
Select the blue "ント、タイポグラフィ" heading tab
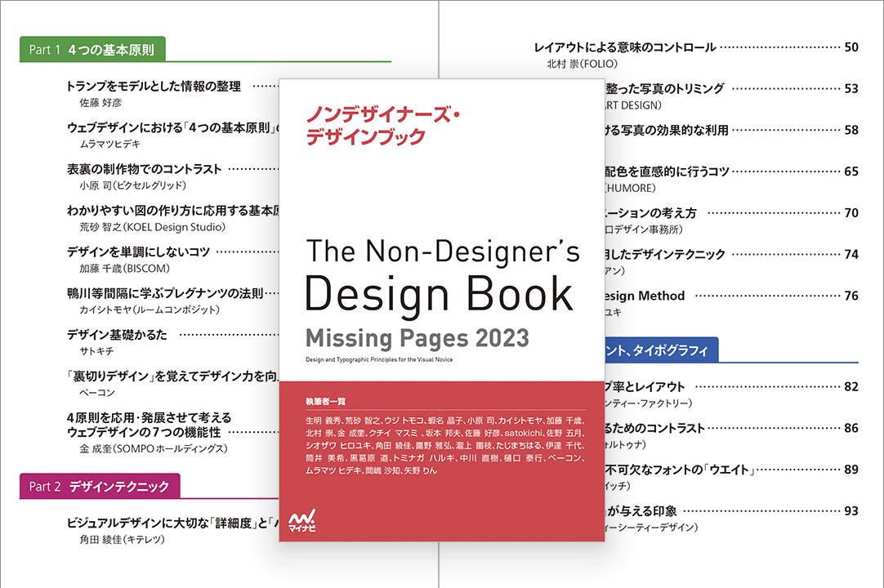click(x=661, y=350)
